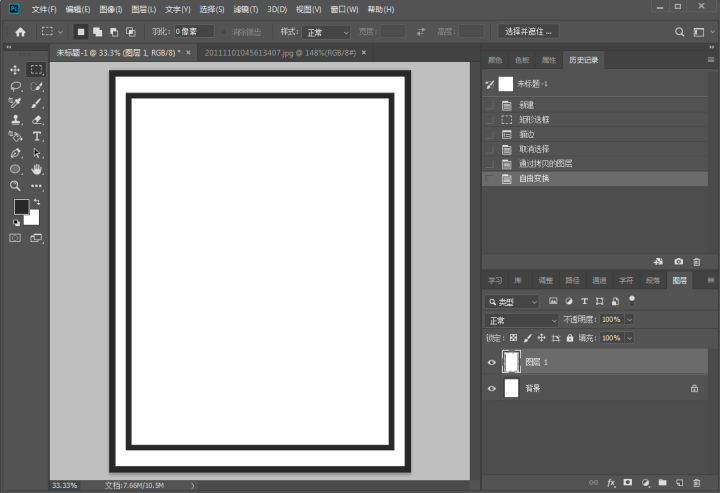
Task: Toggle Quick Mask mode
Action: click(15, 238)
